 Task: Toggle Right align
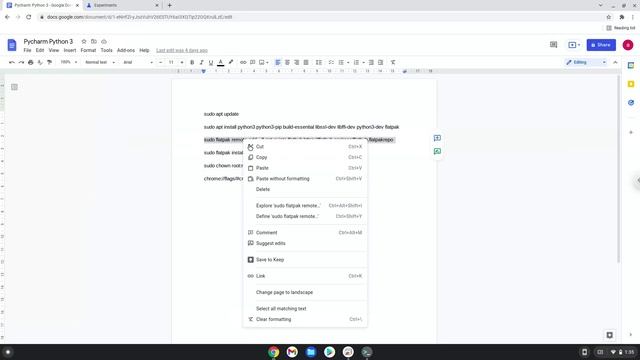(x=297, y=62)
